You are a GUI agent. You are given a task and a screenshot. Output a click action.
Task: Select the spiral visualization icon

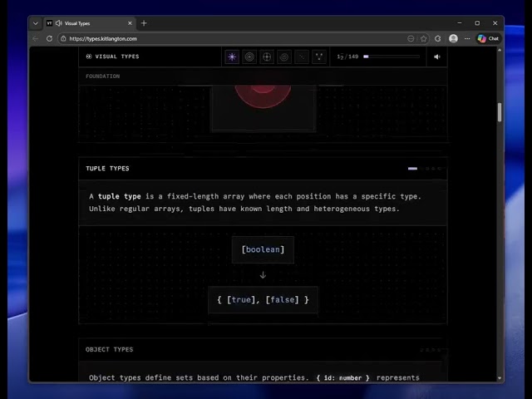[x=284, y=57]
